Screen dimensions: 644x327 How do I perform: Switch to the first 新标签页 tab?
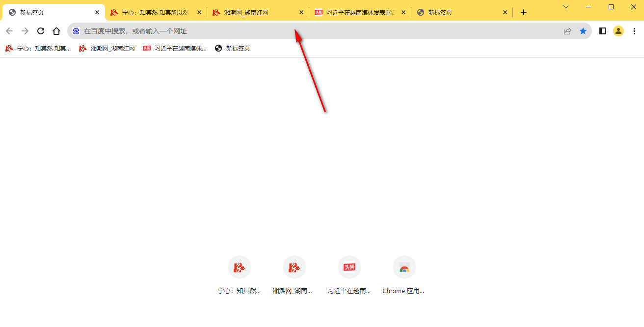pyautogui.click(x=53, y=12)
